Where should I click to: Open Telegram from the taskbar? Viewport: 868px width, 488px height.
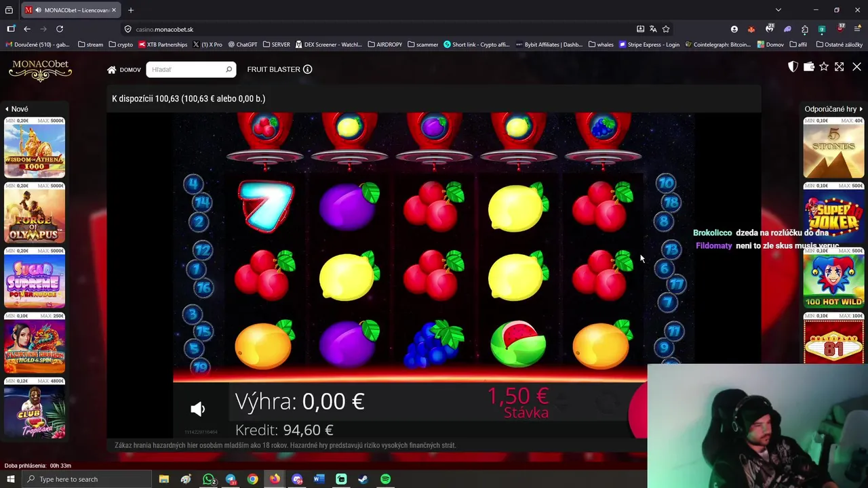coord(231,479)
